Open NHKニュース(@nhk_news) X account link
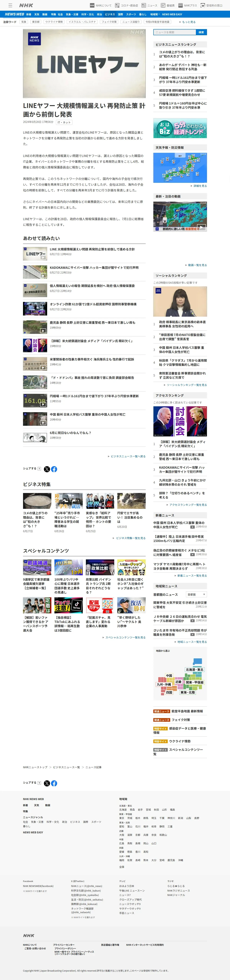This screenshot has width=230, height=980. pos(86,886)
